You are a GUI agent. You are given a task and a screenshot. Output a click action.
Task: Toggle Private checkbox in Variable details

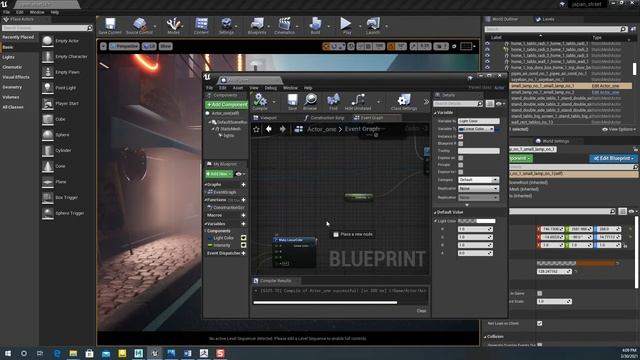pos(461,165)
